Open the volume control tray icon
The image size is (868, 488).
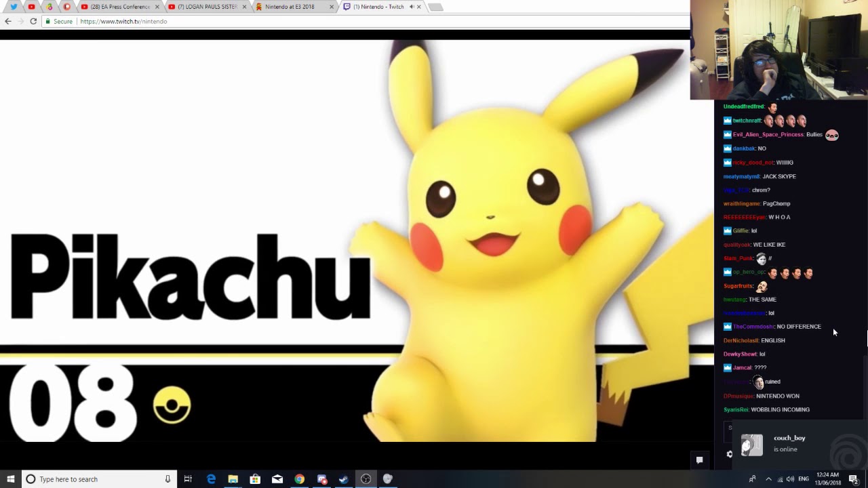click(790, 479)
